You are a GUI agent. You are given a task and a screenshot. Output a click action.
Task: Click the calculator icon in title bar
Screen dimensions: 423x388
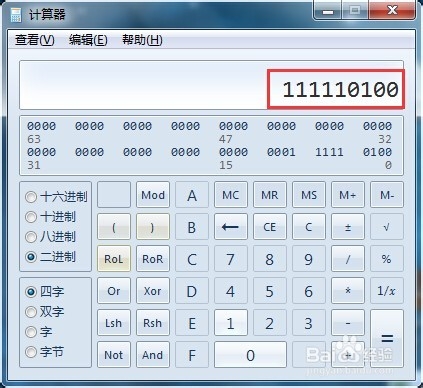point(16,15)
